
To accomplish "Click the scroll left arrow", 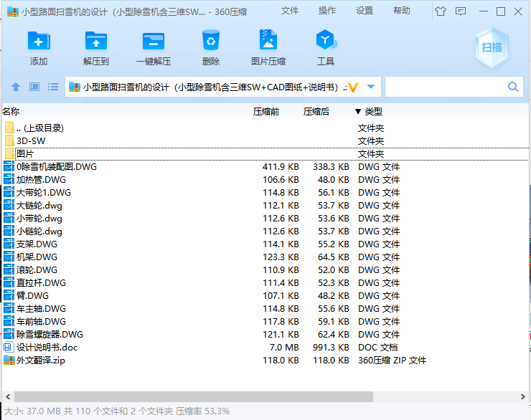I will click(8, 396).
